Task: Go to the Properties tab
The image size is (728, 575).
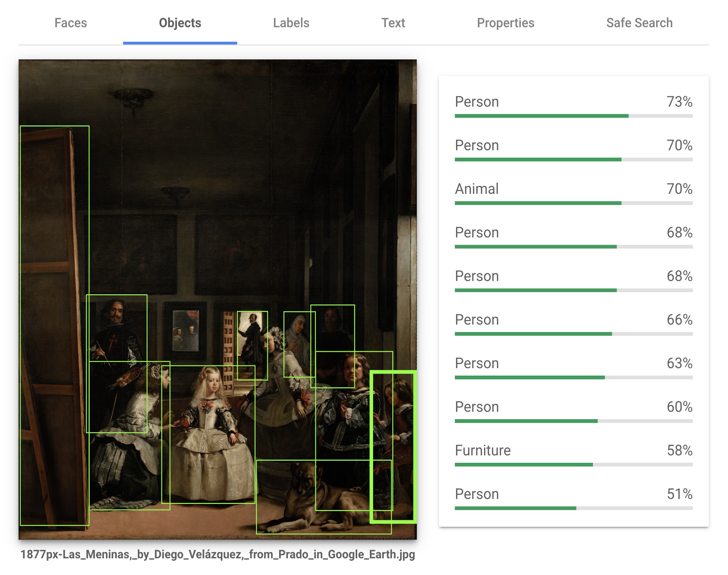Action: (505, 23)
